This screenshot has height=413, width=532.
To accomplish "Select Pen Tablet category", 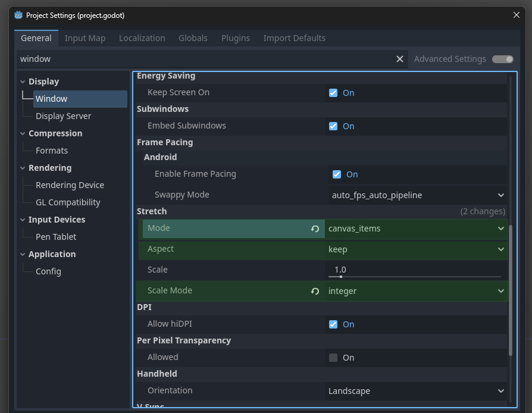I will pyautogui.click(x=56, y=237).
